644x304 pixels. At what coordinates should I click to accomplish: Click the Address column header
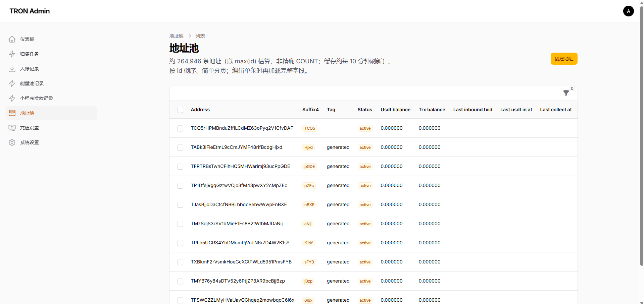point(200,110)
